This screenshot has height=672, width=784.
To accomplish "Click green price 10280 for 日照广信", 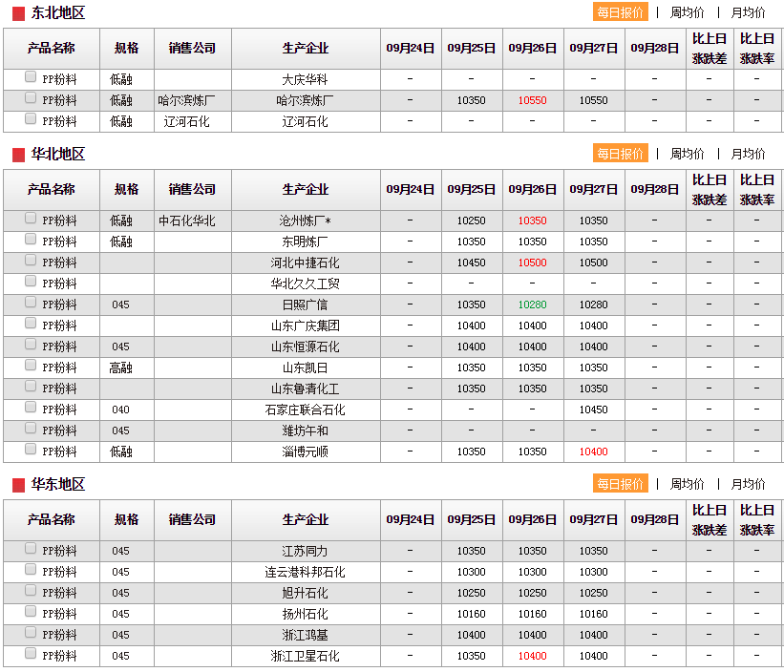I will [x=533, y=304].
